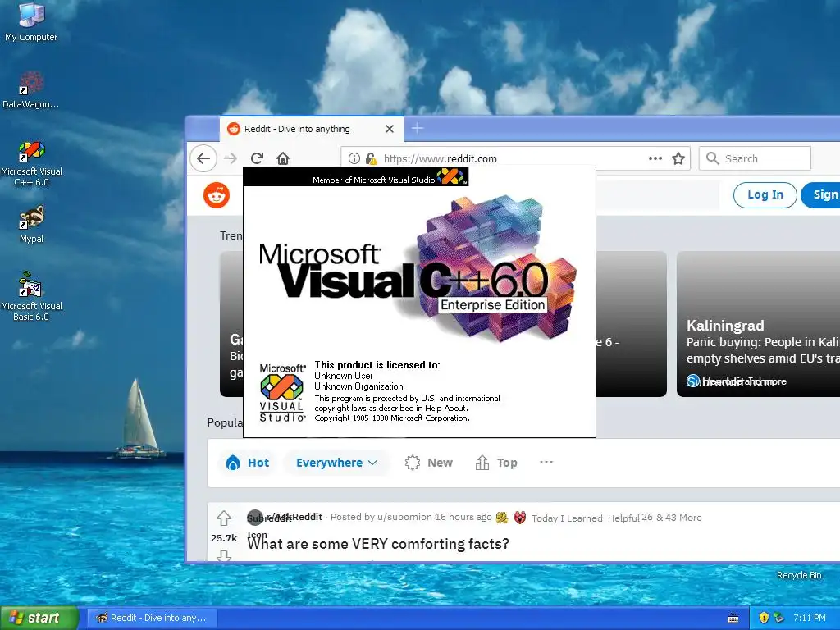Click the security shield tray icon
The height and width of the screenshot is (630, 840).
tap(764, 618)
